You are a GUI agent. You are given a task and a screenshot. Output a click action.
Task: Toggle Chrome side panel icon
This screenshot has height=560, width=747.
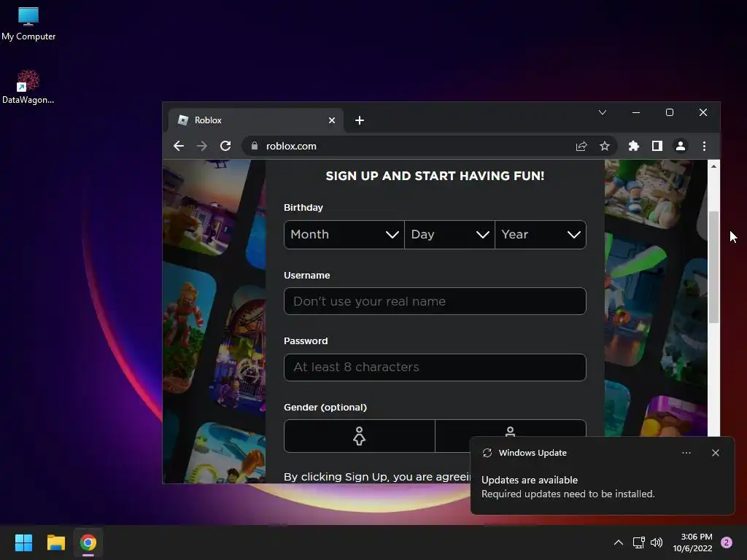[x=657, y=146]
